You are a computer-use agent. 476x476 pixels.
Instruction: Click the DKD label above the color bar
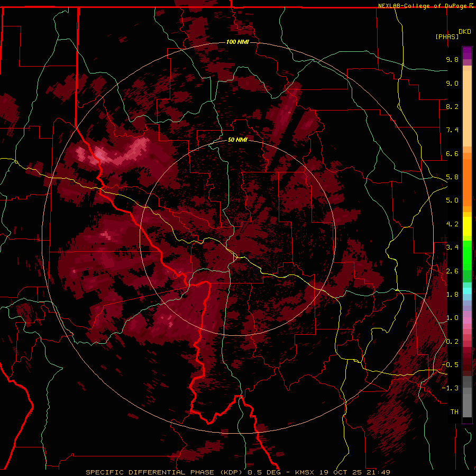(465, 32)
